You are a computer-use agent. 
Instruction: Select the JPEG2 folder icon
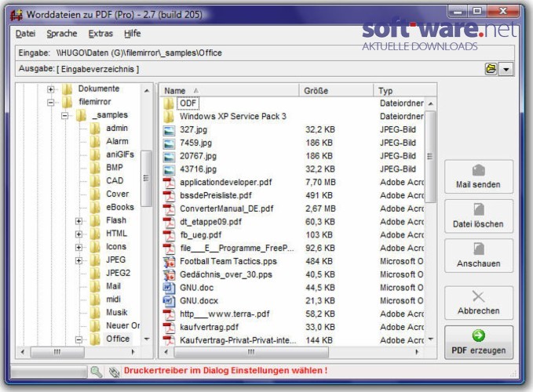[x=95, y=273]
